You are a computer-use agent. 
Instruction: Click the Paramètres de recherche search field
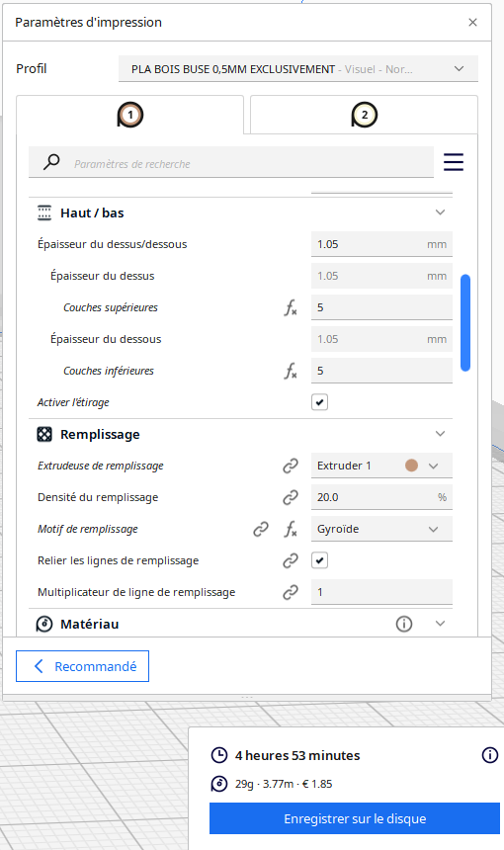pos(231,162)
